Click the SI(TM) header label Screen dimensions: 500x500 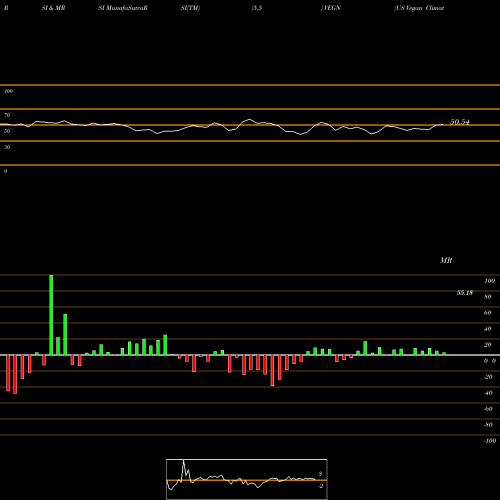(x=190, y=8)
